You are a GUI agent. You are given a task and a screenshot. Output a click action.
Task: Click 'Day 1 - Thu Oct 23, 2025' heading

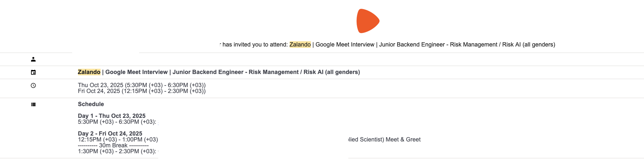tap(112, 116)
